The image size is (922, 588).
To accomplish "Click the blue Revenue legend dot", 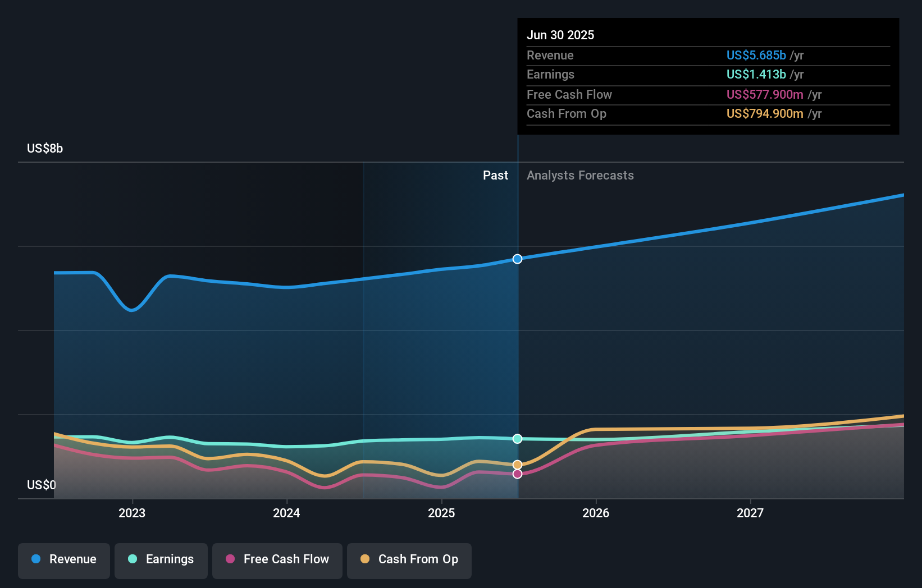I will pyautogui.click(x=36, y=559).
